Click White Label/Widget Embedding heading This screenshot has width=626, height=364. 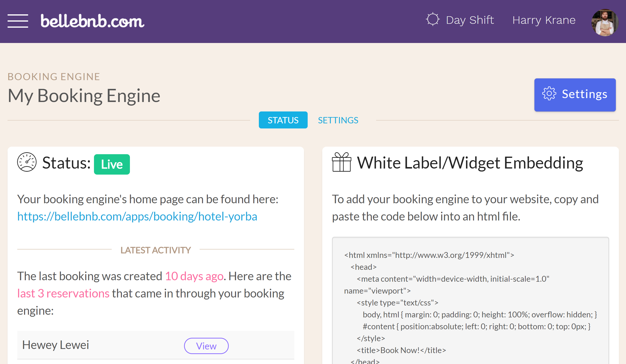coord(470,163)
